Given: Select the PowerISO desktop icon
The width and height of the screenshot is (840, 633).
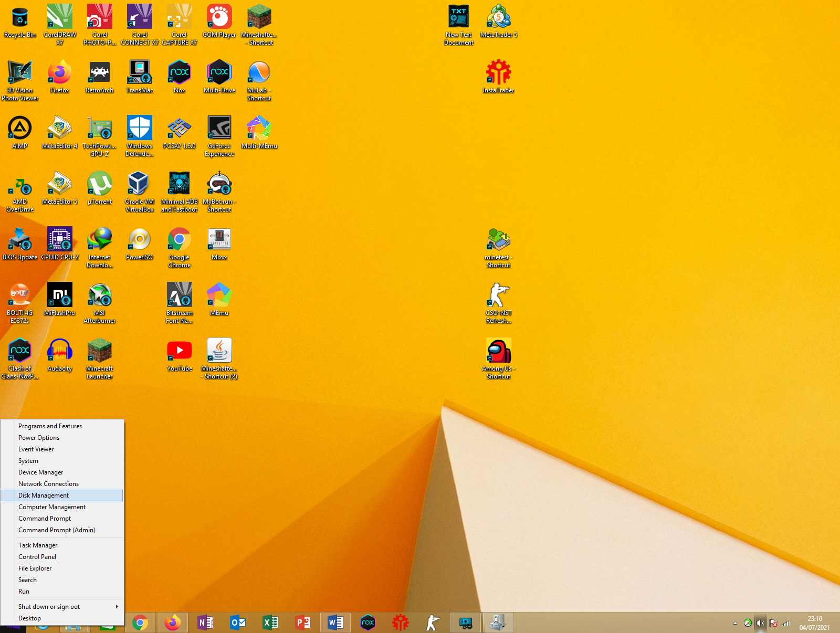Looking at the screenshot, I should pyautogui.click(x=140, y=244).
